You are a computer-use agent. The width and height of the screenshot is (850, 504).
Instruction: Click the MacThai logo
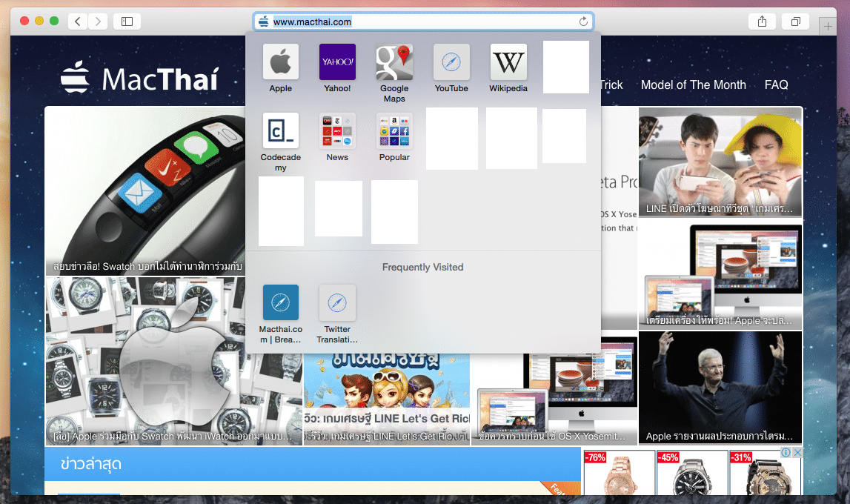[140, 78]
